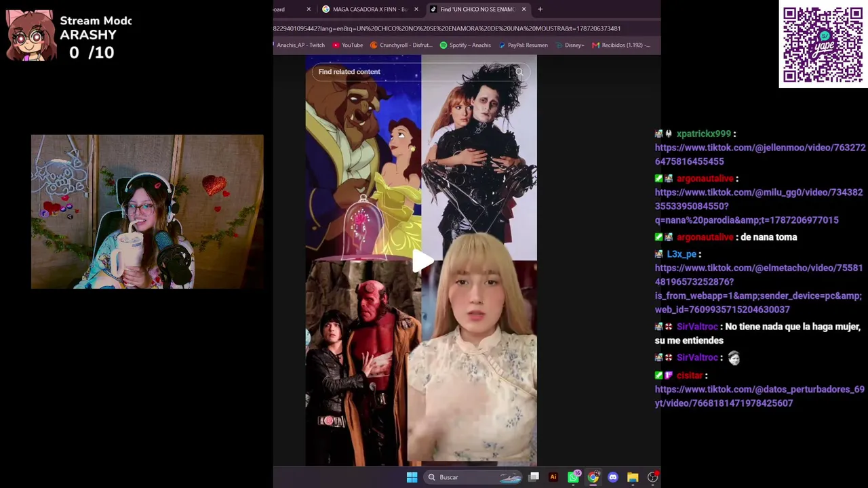This screenshot has width=868, height=488.
Task: Click the xpatrickx999 username in chat
Action: tap(704, 134)
